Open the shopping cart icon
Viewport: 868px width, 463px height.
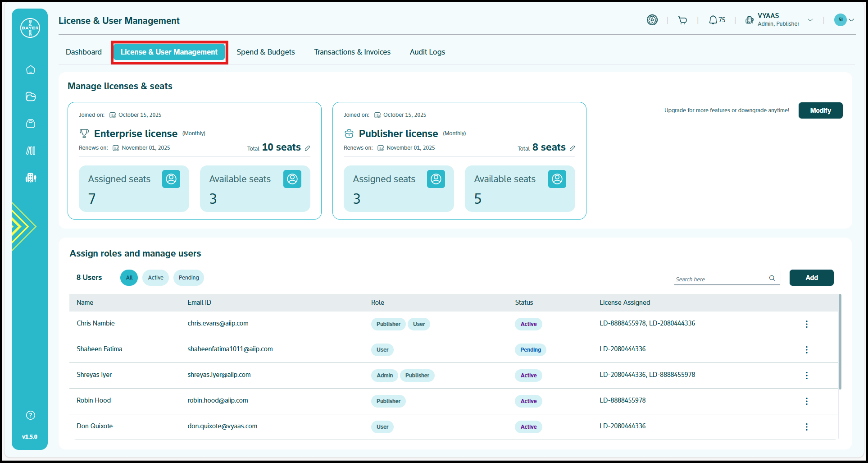682,20
